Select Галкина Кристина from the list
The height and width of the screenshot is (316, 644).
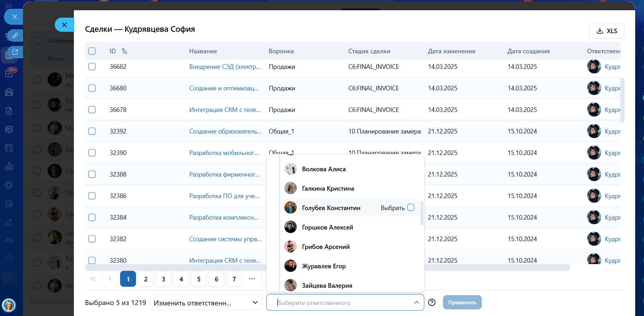(x=351, y=189)
